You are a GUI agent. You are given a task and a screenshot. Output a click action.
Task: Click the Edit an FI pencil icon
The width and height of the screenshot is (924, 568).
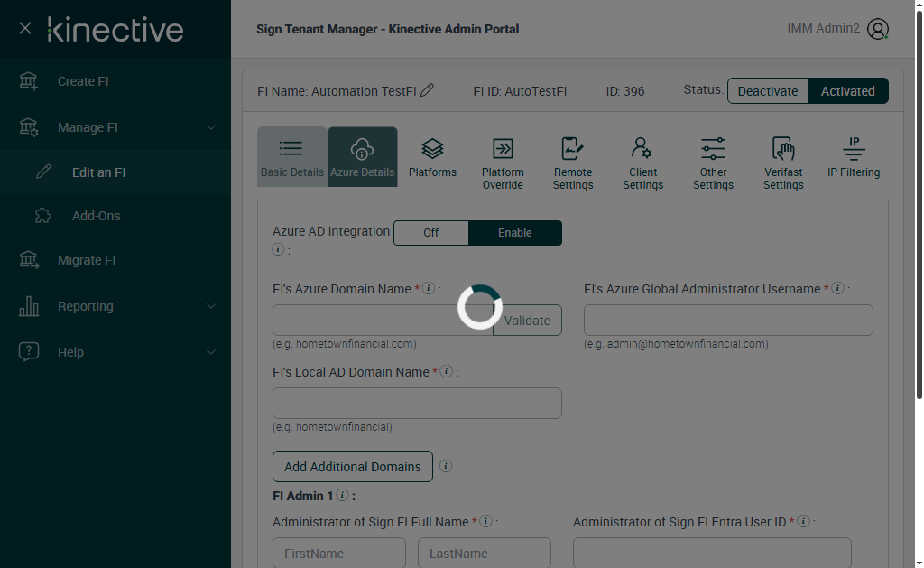click(43, 172)
